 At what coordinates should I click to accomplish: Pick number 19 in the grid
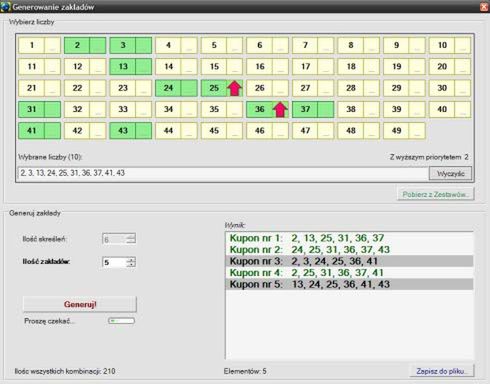click(x=396, y=67)
